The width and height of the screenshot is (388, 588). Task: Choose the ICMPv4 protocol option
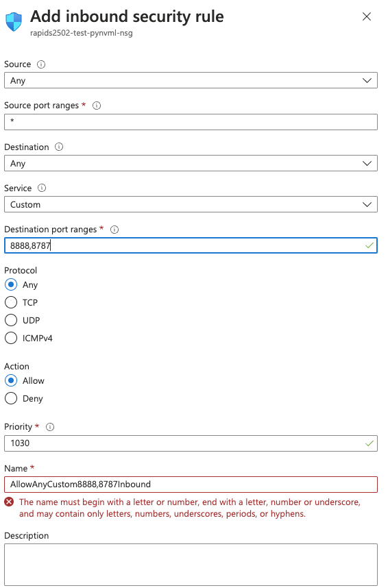tap(11, 339)
